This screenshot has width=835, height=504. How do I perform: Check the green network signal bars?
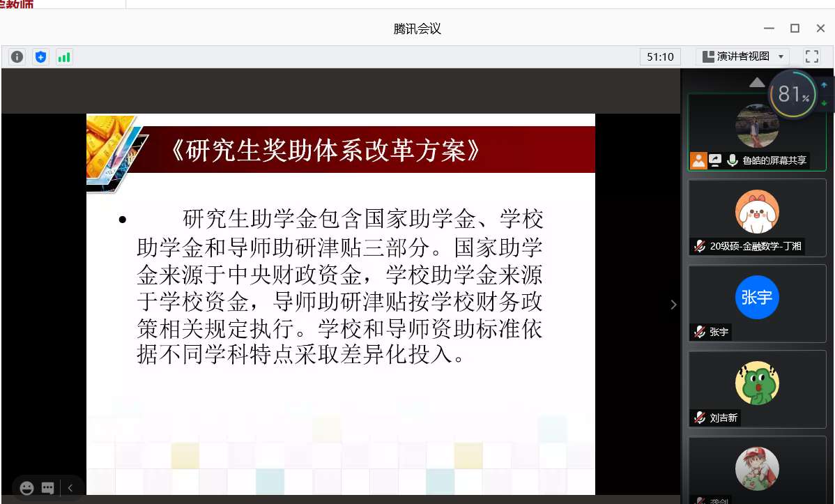point(64,57)
